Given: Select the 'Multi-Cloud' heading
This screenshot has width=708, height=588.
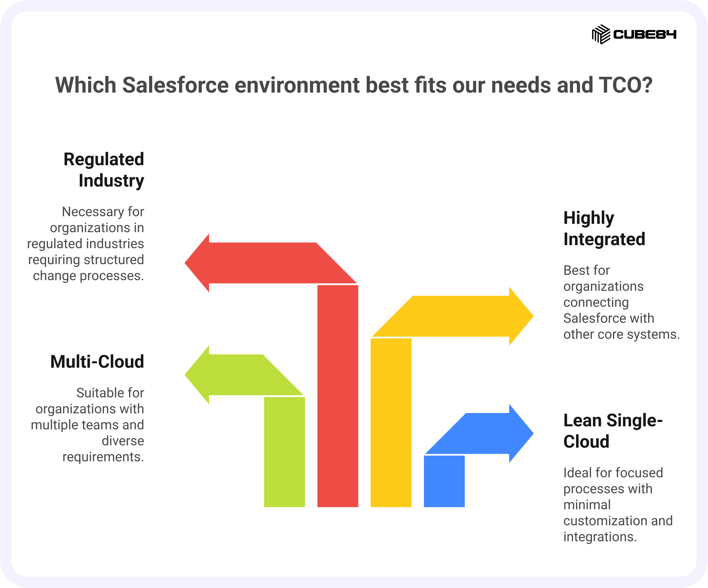Looking at the screenshot, I should coord(97,361).
